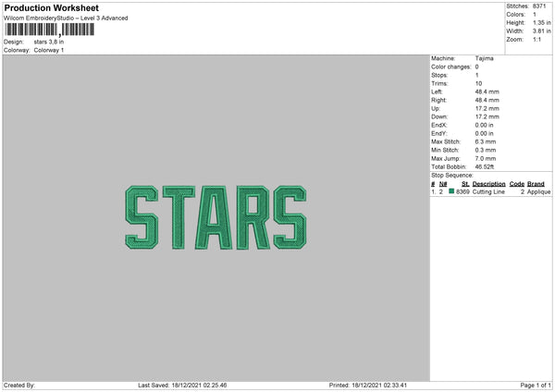Click the EndX value '0.00 in'
The height and width of the screenshot is (392, 555).
[484, 125]
